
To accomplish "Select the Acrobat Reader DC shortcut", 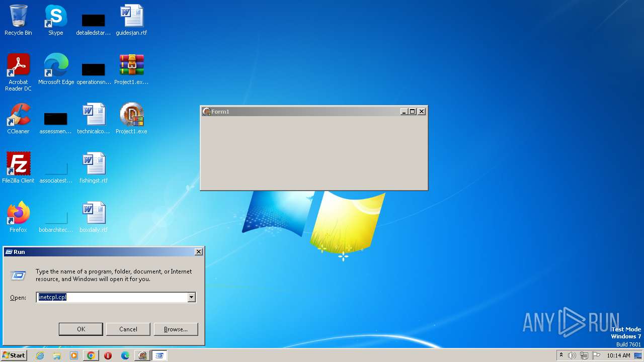I will coord(18,72).
